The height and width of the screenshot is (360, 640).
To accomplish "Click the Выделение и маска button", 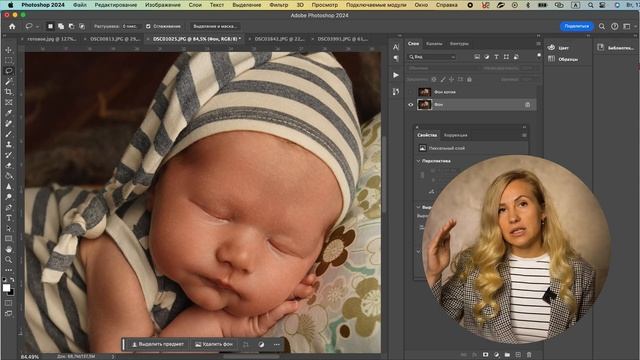I will click(x=215, y=26).
